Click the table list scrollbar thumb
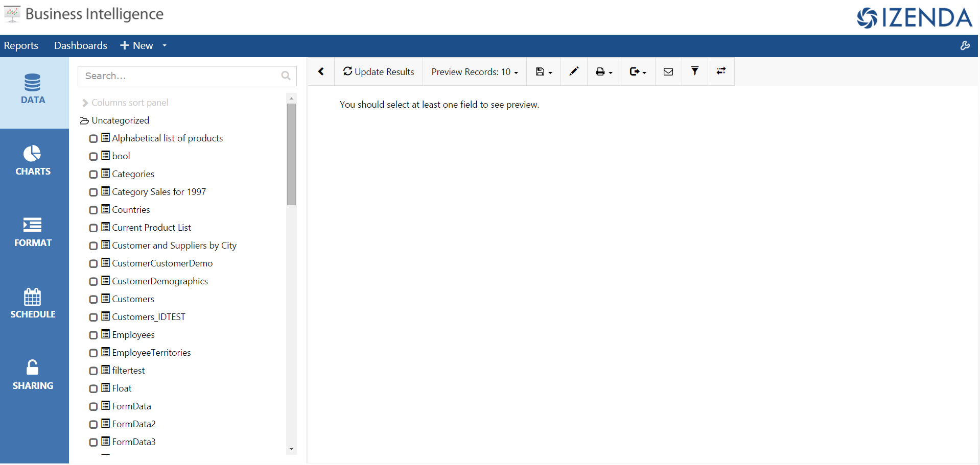This screenshot has width=980, height=465. tap(292, 155)
